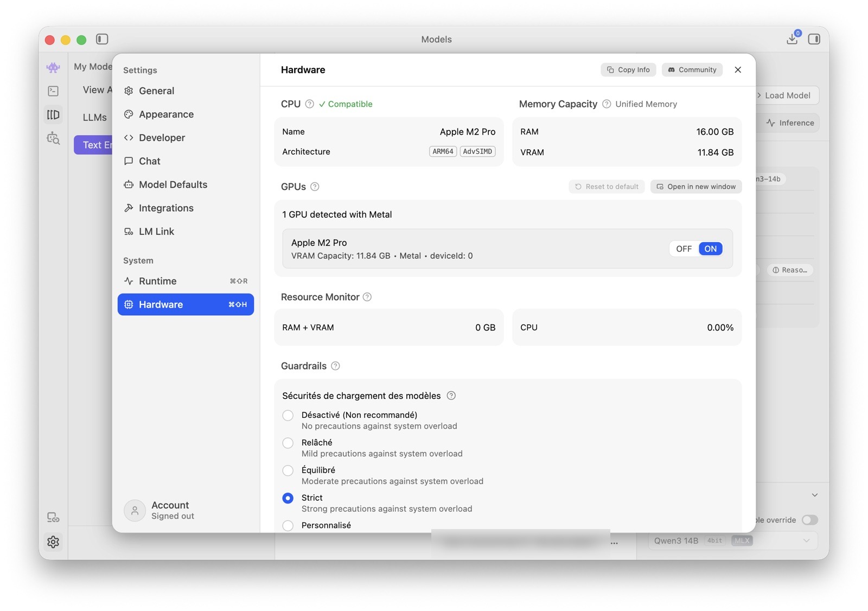Click the Load Model button in Models window
The height and width of the screenshot is (611, 868).
[787, 96]
